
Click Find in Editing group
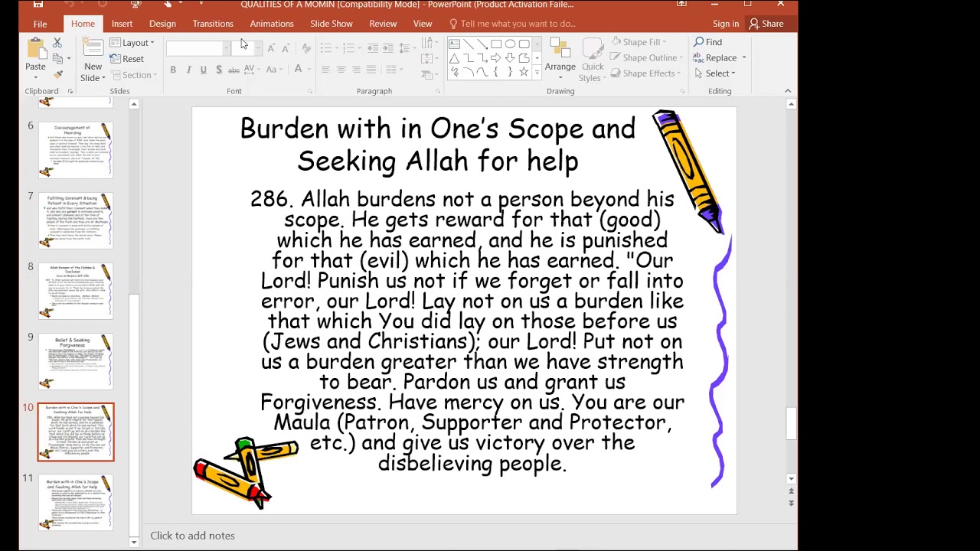tap(707, 42)
